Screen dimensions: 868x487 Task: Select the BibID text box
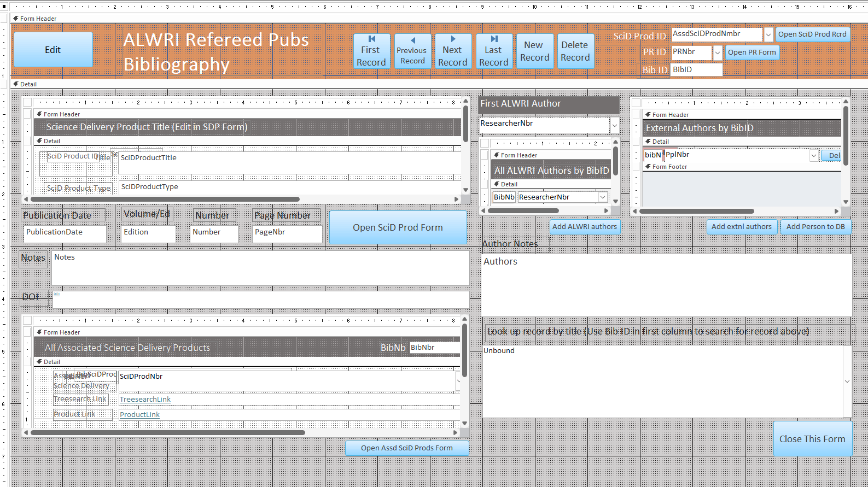tap(697, 70)
